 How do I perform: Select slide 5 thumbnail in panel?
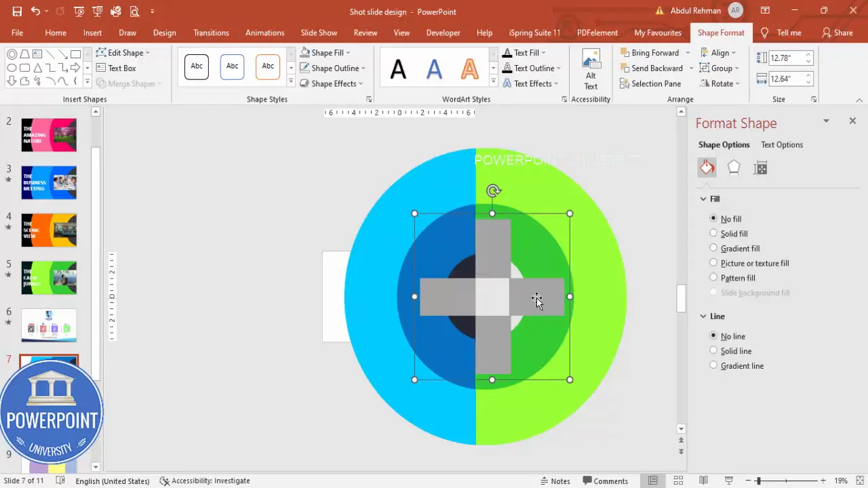pyautogui.click(x=49, y=278)
